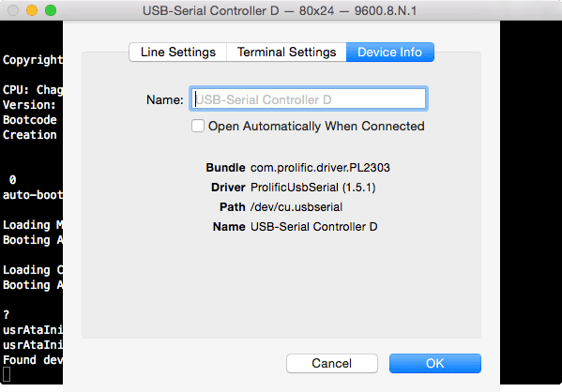This screenshot has width=562, height=392.
Task: Click the terminal cursor block at the bottom left
Action: (7, 374)
